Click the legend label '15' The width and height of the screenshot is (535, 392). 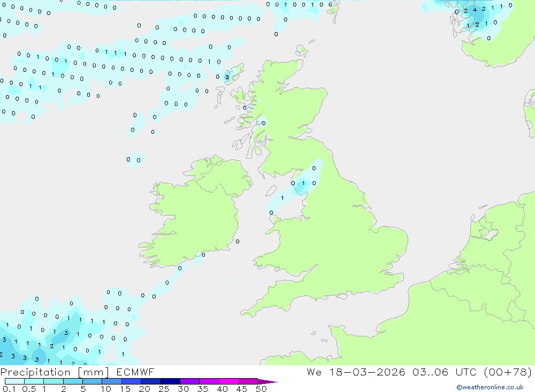(x=125, y=389)
